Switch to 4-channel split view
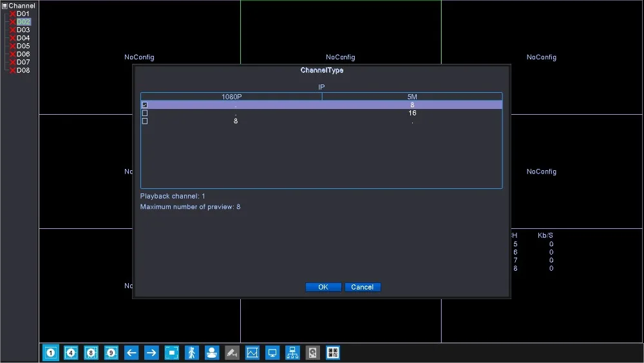The height and width of the screenshot is (363, 644). pyautogui.click(x=71, y=353)
